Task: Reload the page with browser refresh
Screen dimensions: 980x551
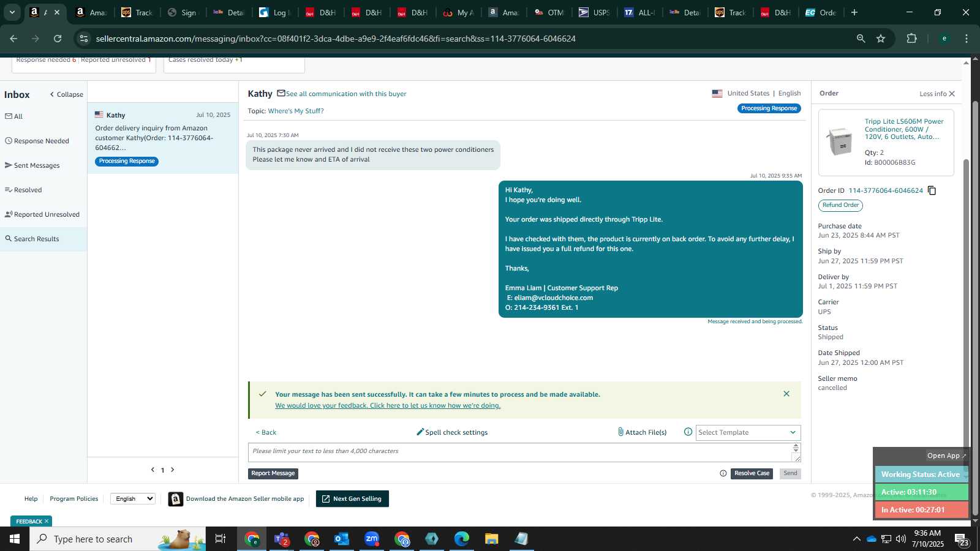Action: point(58,39)
